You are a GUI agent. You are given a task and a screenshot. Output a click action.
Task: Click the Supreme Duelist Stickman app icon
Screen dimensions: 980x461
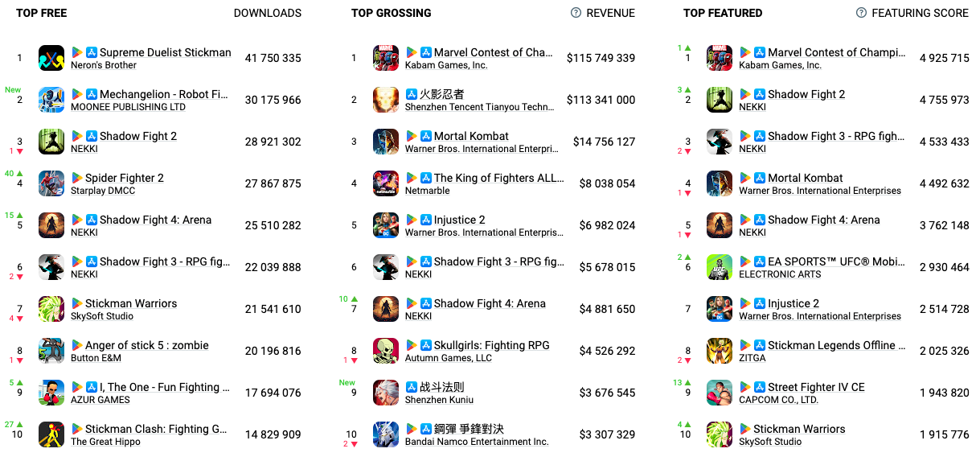coord(51,58)
